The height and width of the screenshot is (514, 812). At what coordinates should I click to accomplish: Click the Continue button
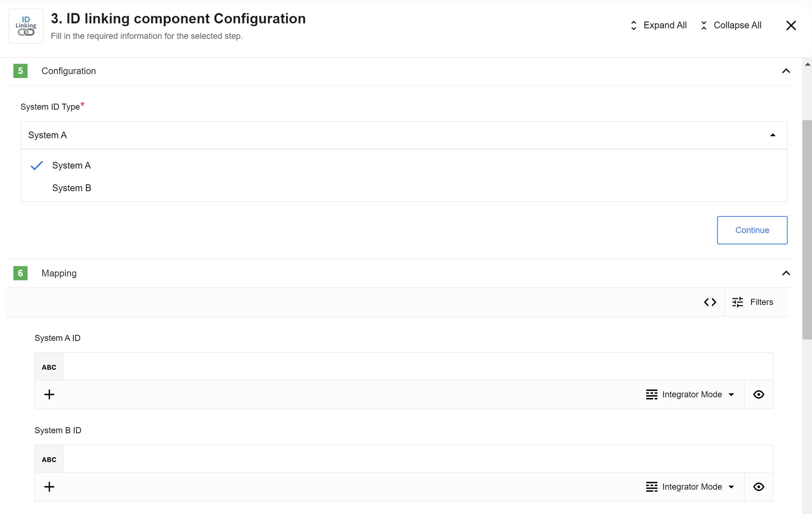point(752,230)
